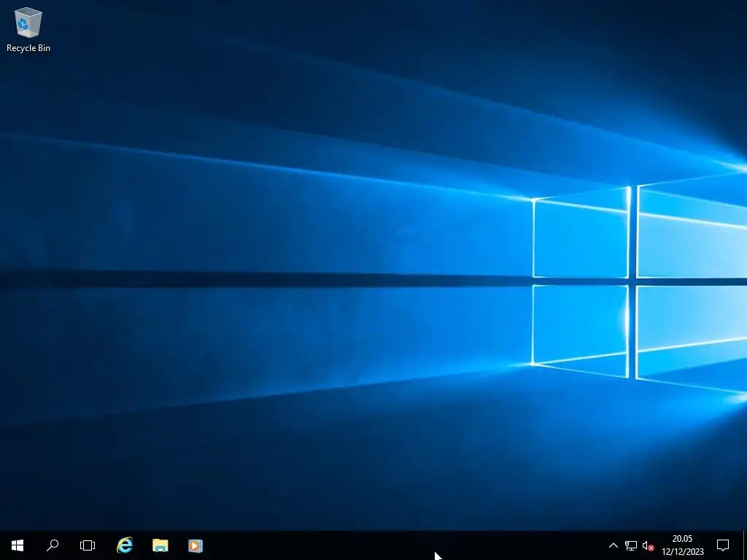Viewport: 747px width, 560px height.
Task: Open the taskbar search magnifier
Action: pyautogui.click(x=53, y=545)
